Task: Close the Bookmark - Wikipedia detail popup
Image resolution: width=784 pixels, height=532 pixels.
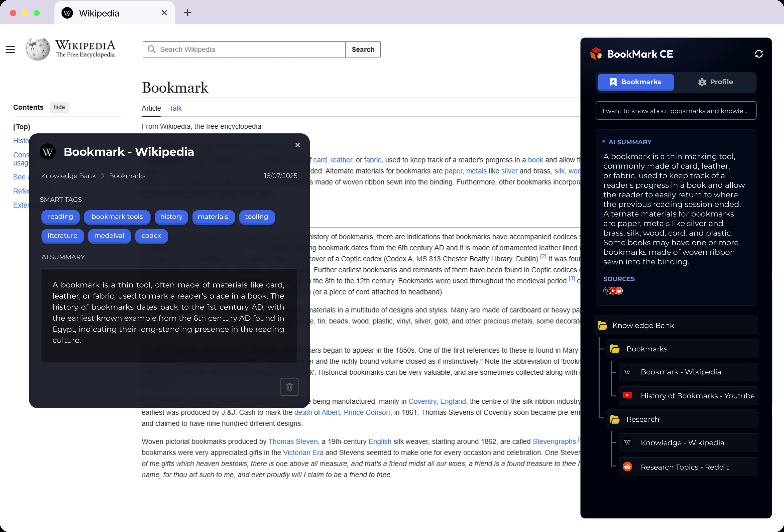Action: (297, 145)
